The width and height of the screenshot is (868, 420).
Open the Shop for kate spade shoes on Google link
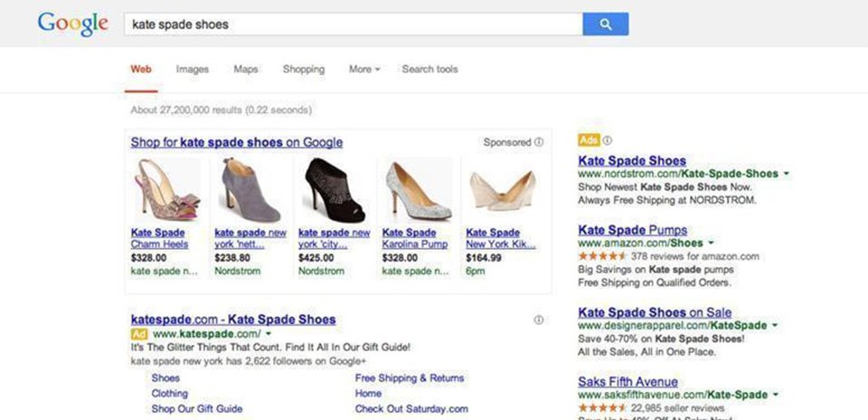pos(237,142)
